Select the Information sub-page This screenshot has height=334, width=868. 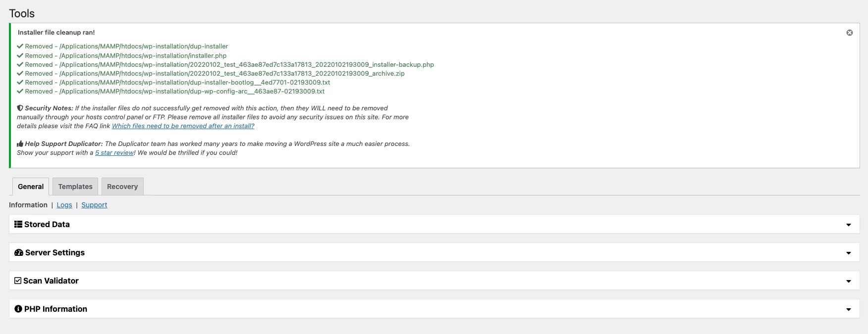tap(28, 205)
